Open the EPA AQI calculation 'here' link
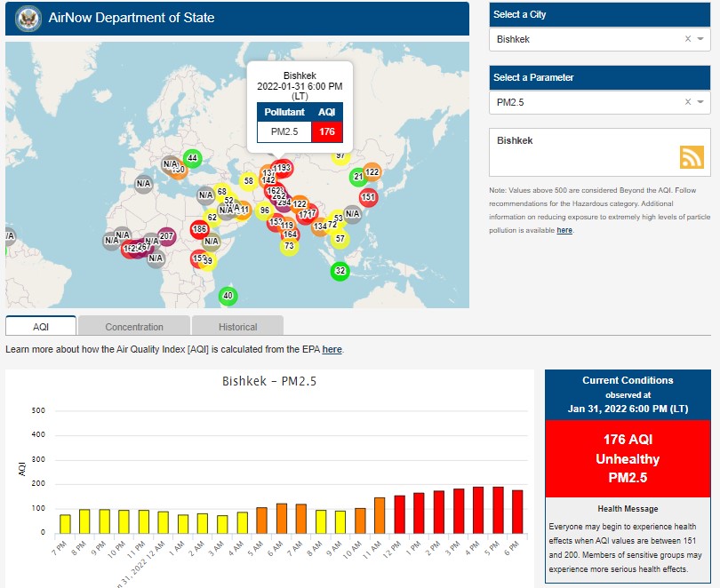The width and height of the screenshot is (720, 588). click(332, 350)
